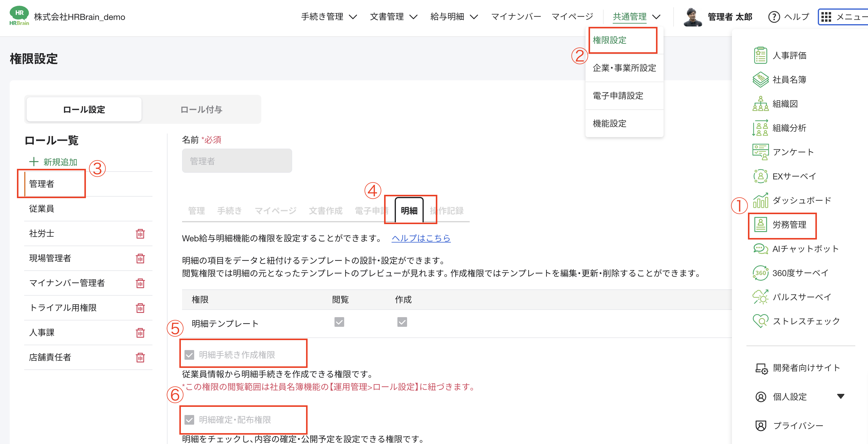The image size is (868, 444).
Task: Toggle the 閲覧 checkbox for 明細テンプレート
Action: (339, 322)
